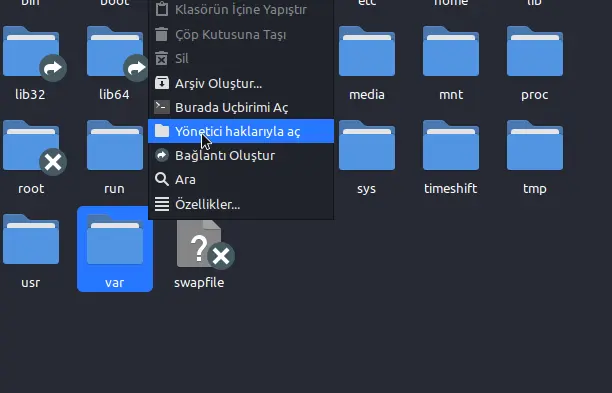Choose Klasörün İçine Yapıştır from context menu
612x393 pixels.
point(241,9)
